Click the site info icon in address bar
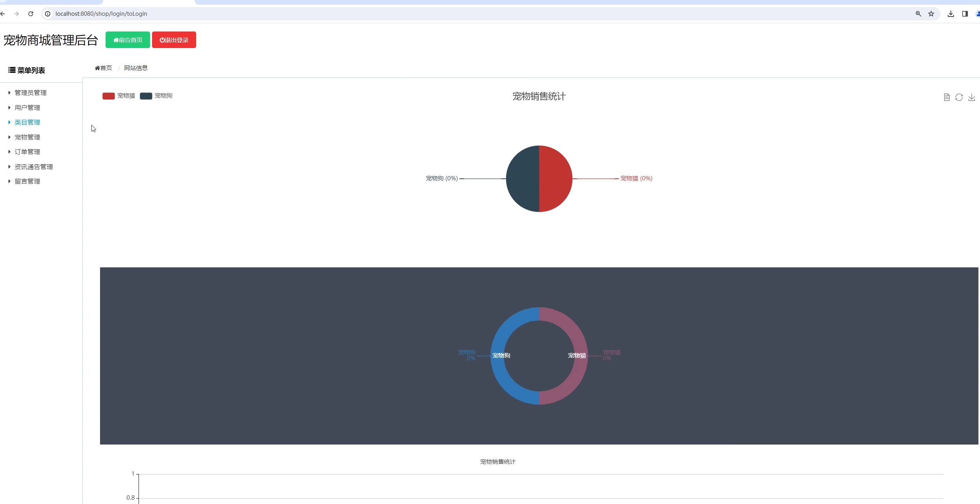This screenshot has height=504, width=980. pyautogui.click(x=48, y=14)
